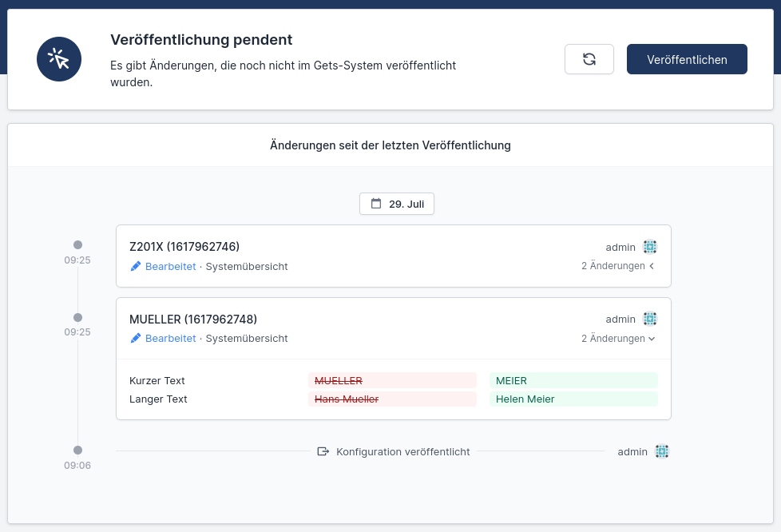Viewport: 781px width, 532px height.
Task: Click the export icon beside Konfiguration veröffentlicht
Action: click(323, 451)
